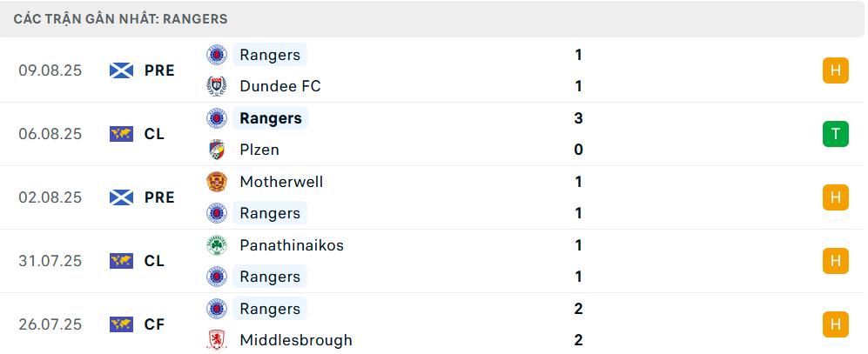Click the Panathinaikos club crest
The width and height of the screenshot is (868, 354).
(216, 245)
